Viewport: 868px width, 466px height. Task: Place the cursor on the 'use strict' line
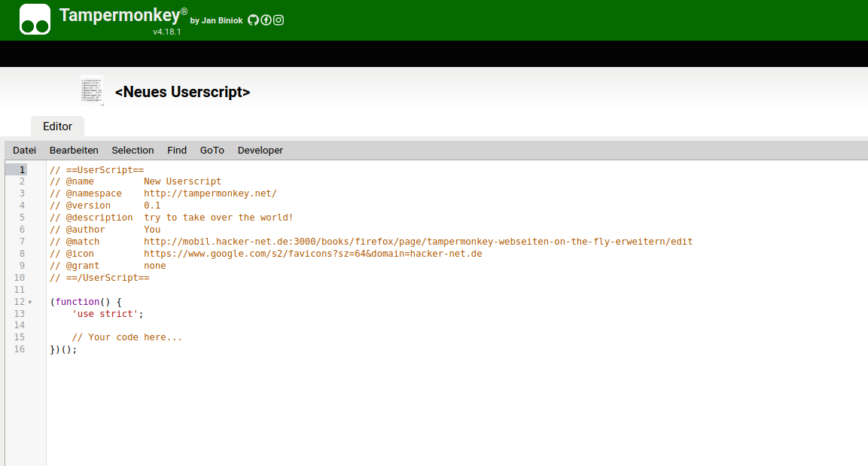[107, 314]
